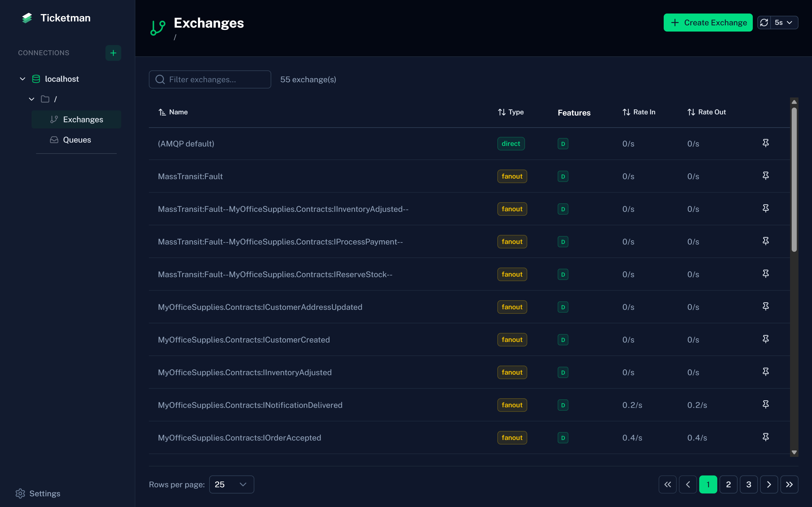This screenshot has width=812, height=507.
Task: Pin the (AMQP default) exchange
Action: point(765,143)
